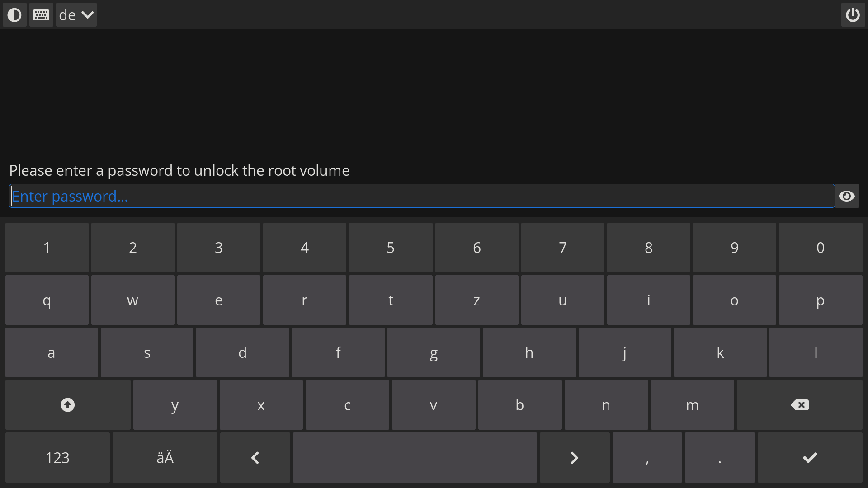The image size is (868, 488).
Task: Click the power button icon
Action: [853, 15]
